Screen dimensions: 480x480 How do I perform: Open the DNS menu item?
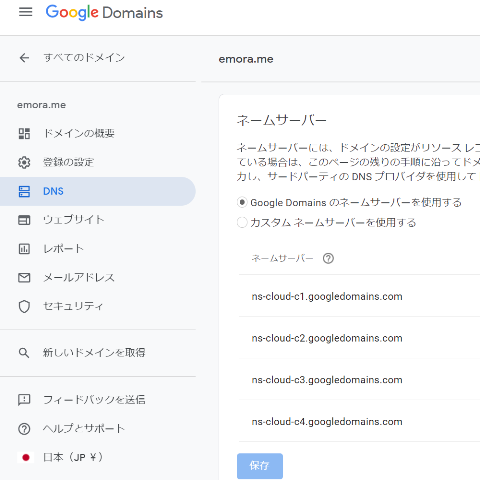coord(97,191)
